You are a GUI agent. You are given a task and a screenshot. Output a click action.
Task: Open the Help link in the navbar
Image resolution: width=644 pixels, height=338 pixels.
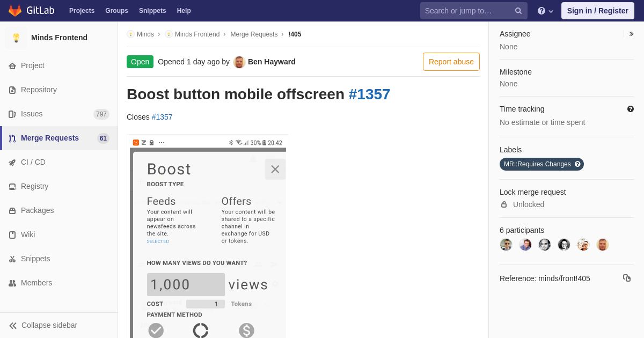[184, 11]
